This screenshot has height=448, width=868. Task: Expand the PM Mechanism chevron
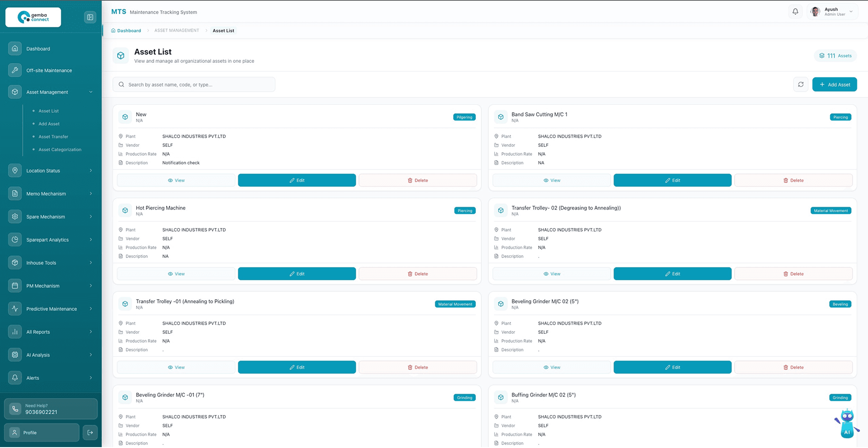[x=91, y=286]
